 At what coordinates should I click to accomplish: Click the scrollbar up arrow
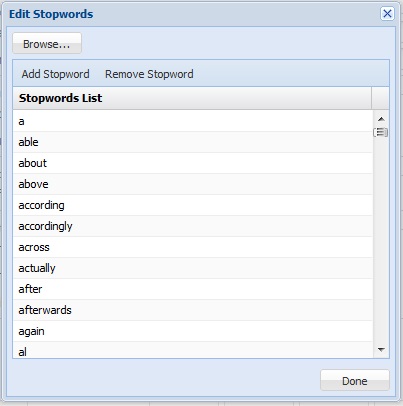(x=381, y=119)
